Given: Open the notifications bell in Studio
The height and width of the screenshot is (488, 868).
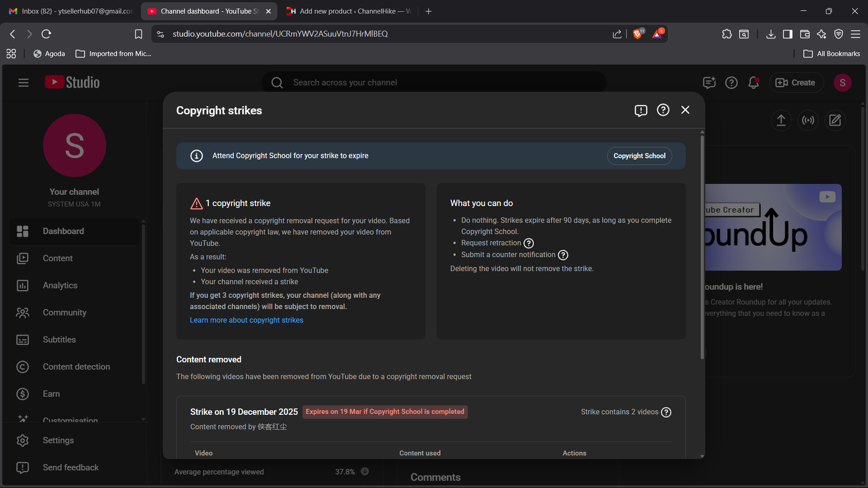Looking at the screenshot, I should click(753, 82).
